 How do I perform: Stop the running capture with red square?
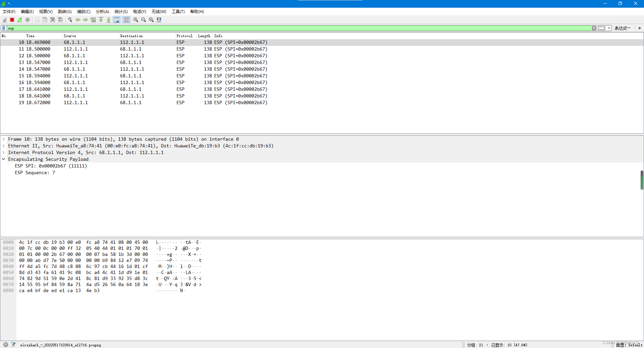click(12, 20)
